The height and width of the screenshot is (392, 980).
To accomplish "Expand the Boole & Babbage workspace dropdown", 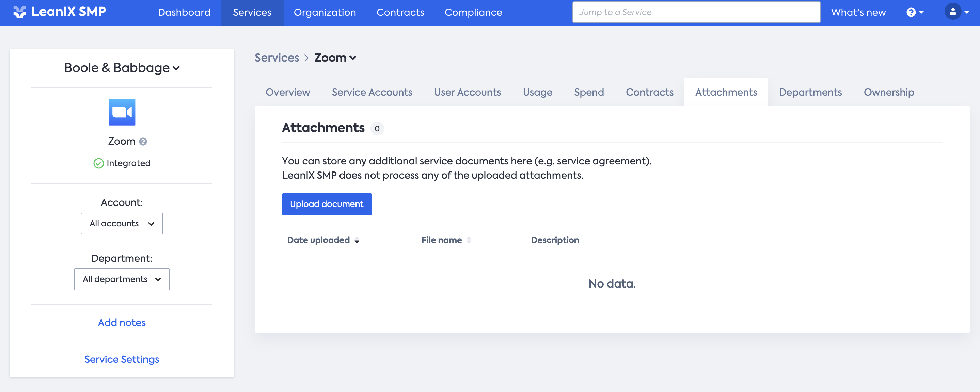I will (122, 68).
